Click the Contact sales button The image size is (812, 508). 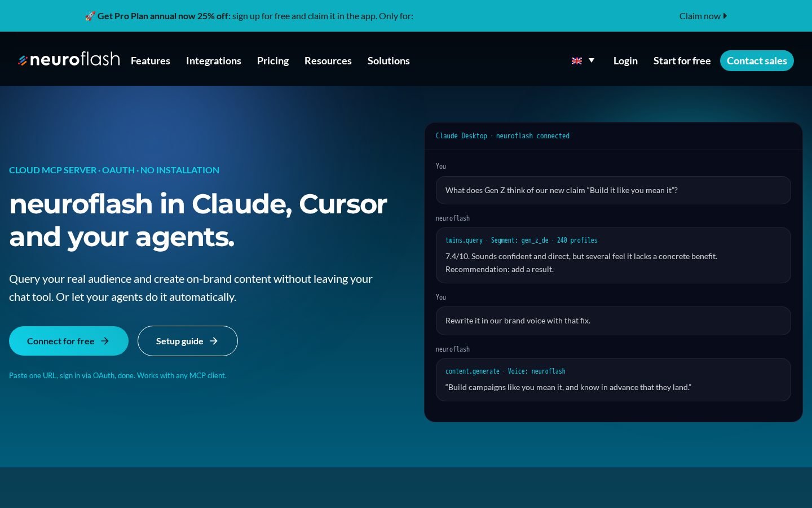(x=757, y=60)
